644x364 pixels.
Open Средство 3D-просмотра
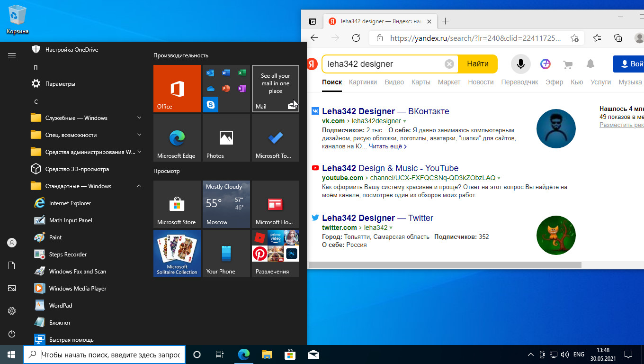[x=87, y=169]
